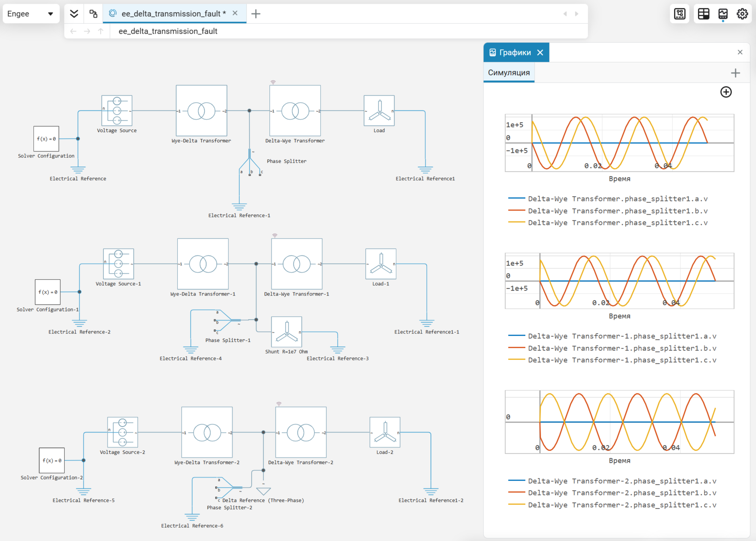Select the Delta Reference (Three-Phase) triangle block
The height and width of the screenshot is (541, 756).
(x=263, y=491)
